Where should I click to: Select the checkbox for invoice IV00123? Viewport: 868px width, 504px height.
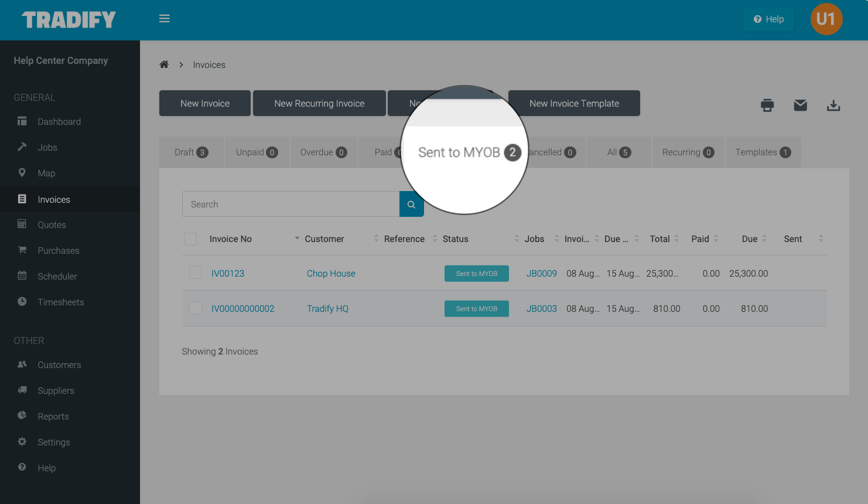196,273
